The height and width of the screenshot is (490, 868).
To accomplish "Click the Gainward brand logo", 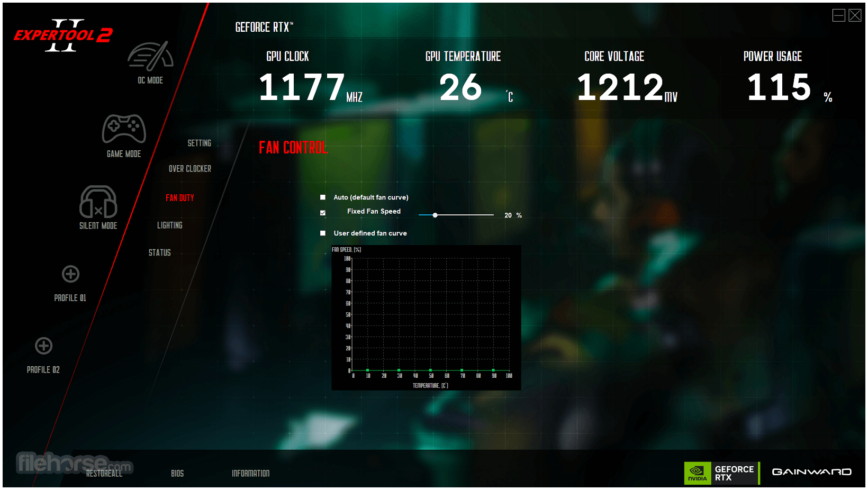I will [x=811, y=472].
